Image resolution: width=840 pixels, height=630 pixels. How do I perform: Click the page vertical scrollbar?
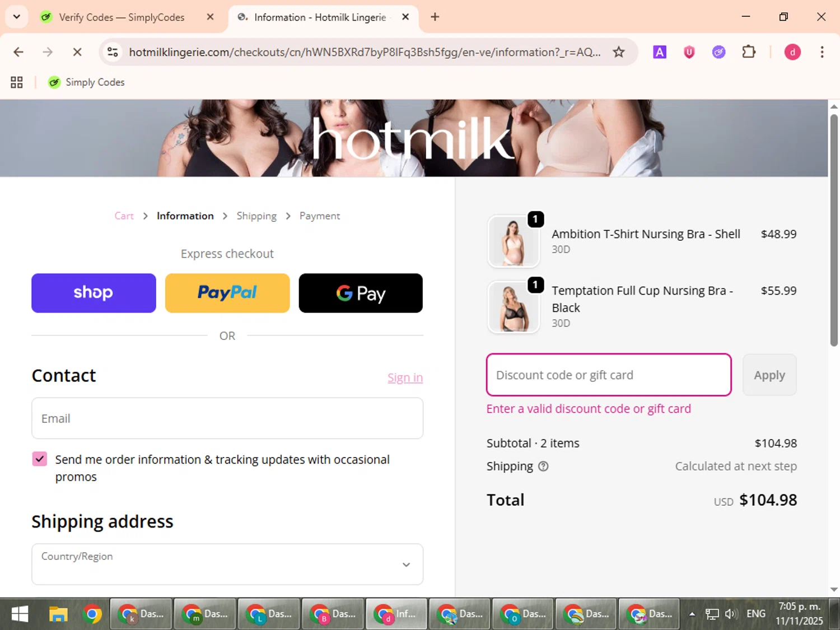pyautogui.click(x=834, y=230)
